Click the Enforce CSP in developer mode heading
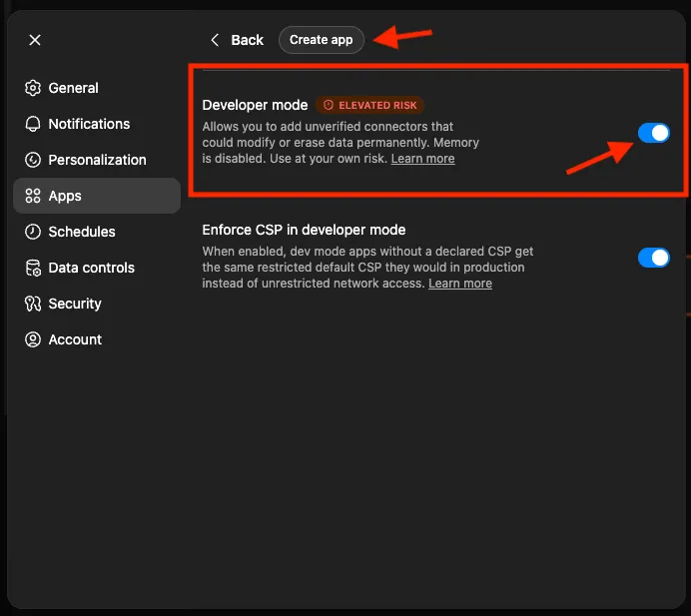The height and width of the screenshot is (616, 691). 304,230
